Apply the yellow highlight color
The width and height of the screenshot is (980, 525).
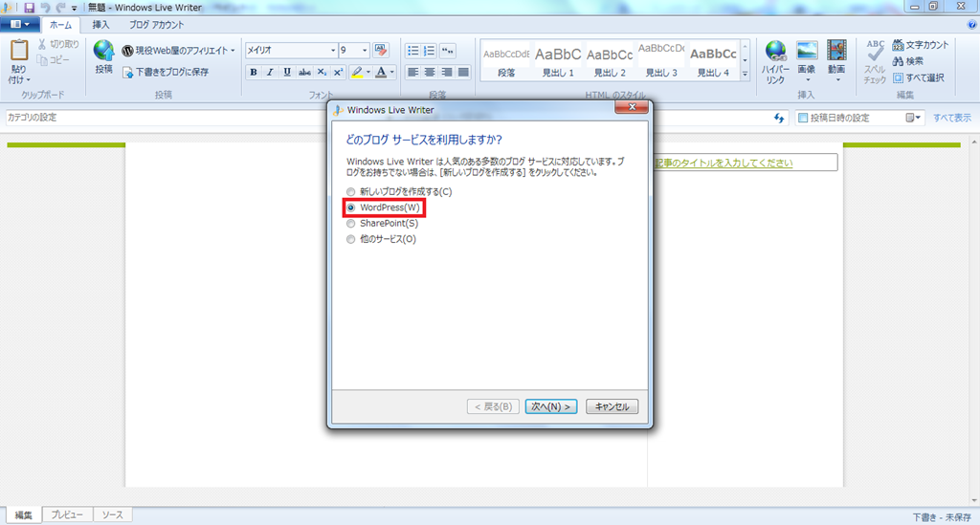[x=357, y=73]
